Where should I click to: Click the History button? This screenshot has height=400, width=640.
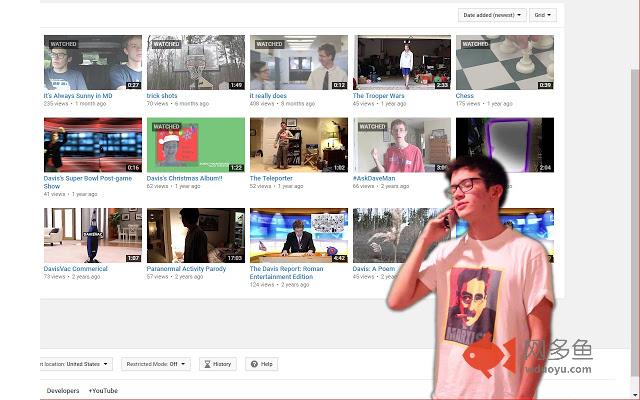pos(218,364)
